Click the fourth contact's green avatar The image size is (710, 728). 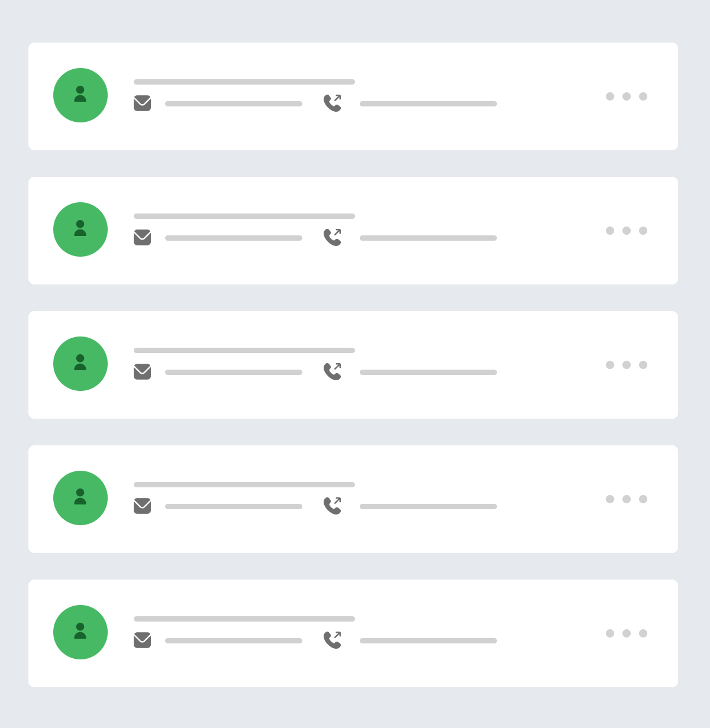80,498
